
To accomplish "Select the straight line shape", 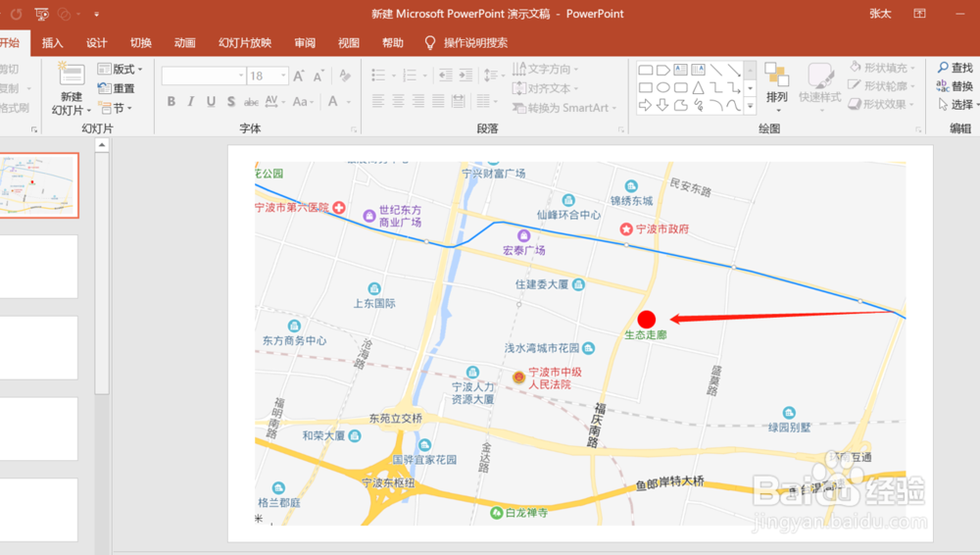I will (x=716, y=70).
